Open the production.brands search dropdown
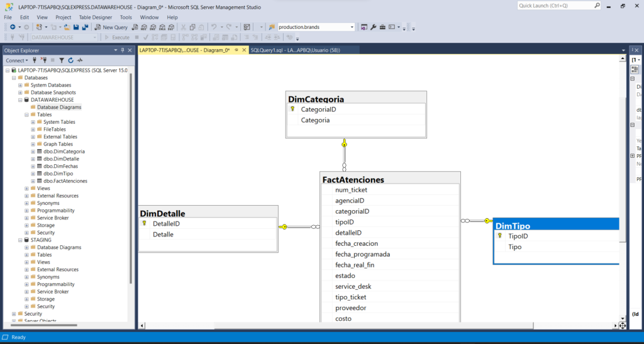The image size is (644, 344). coord(352,27)
